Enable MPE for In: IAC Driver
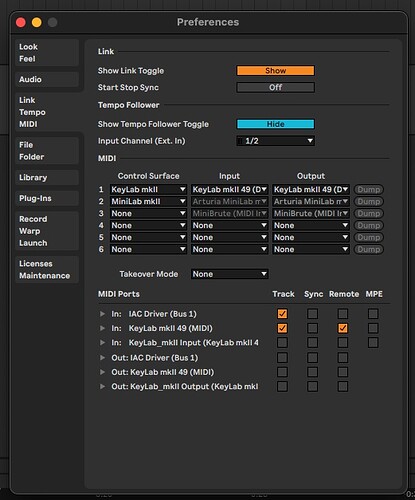This screenshot has height=500, width=415. tap(373, 314)
